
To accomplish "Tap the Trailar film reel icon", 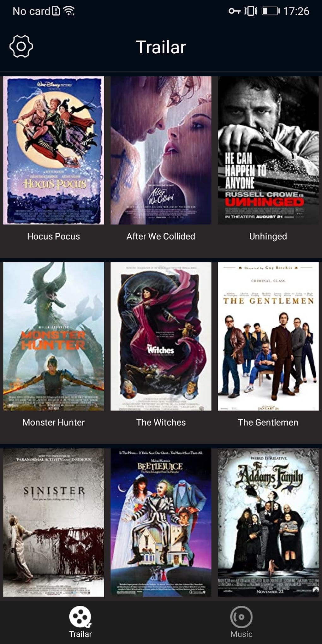I will coord(80,617).
